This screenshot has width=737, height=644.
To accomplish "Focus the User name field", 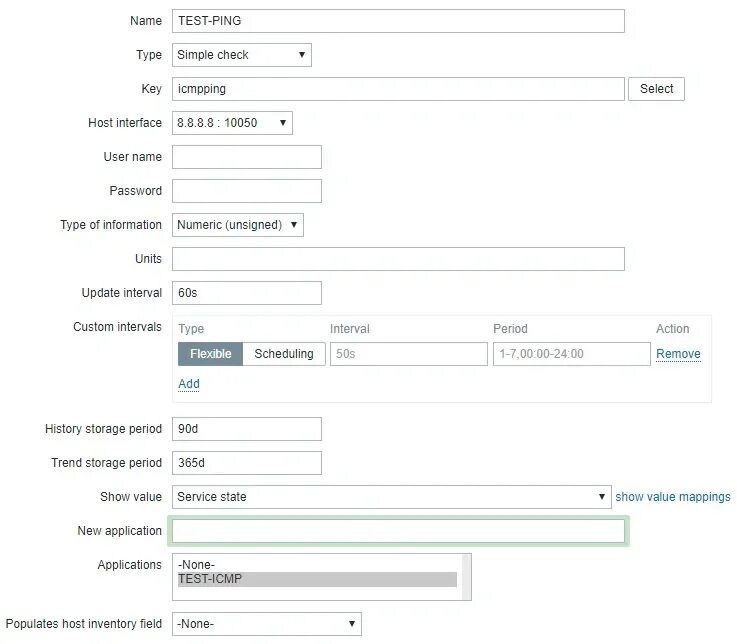I will [247, 157].
